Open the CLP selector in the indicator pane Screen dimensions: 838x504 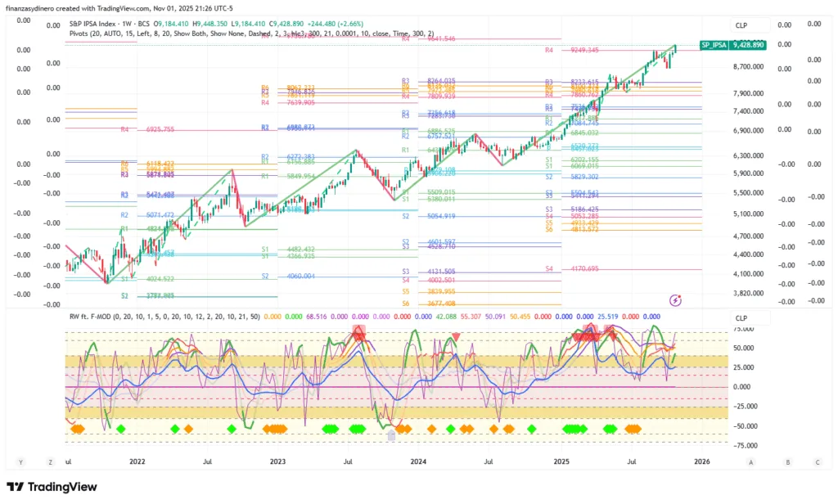(x=741, y=318)
